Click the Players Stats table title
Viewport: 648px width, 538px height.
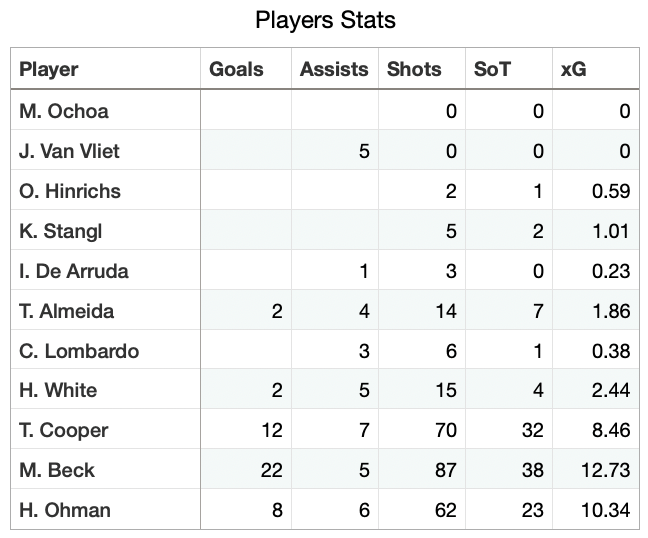pyautogui.click(x=325, y=20)
